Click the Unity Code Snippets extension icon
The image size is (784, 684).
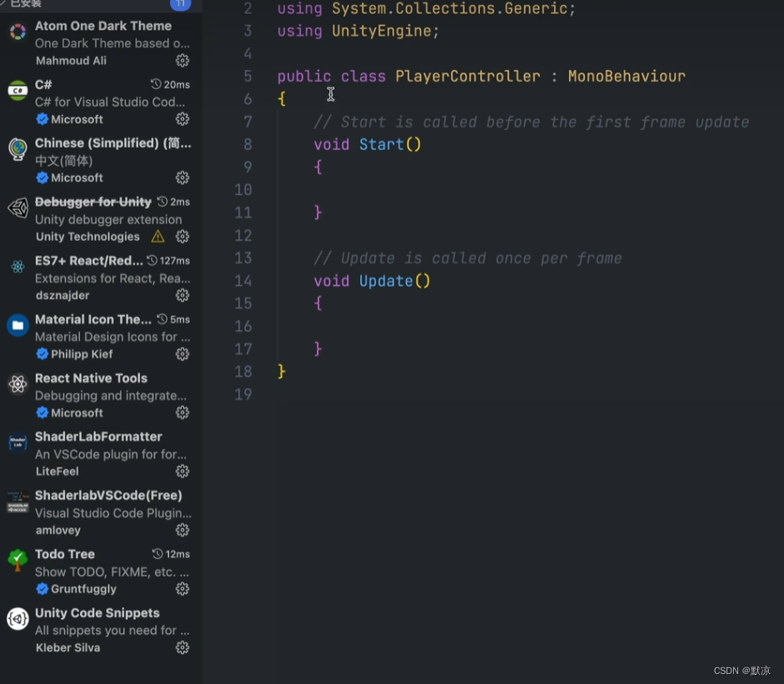17,620
